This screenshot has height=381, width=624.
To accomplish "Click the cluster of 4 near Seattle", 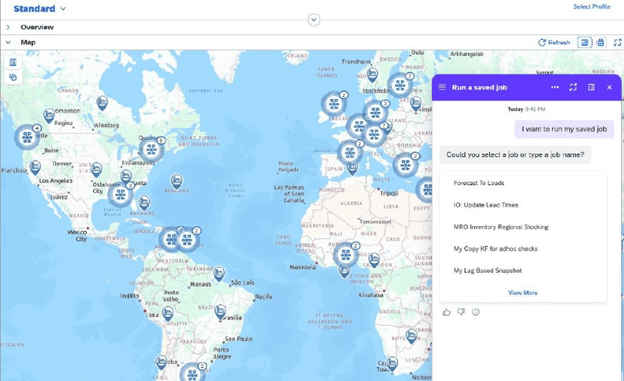I will click(27, 137).
